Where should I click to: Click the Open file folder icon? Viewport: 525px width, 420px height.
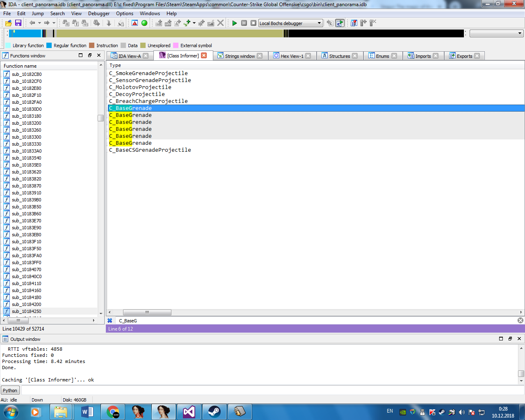click(x=8, y=23)
